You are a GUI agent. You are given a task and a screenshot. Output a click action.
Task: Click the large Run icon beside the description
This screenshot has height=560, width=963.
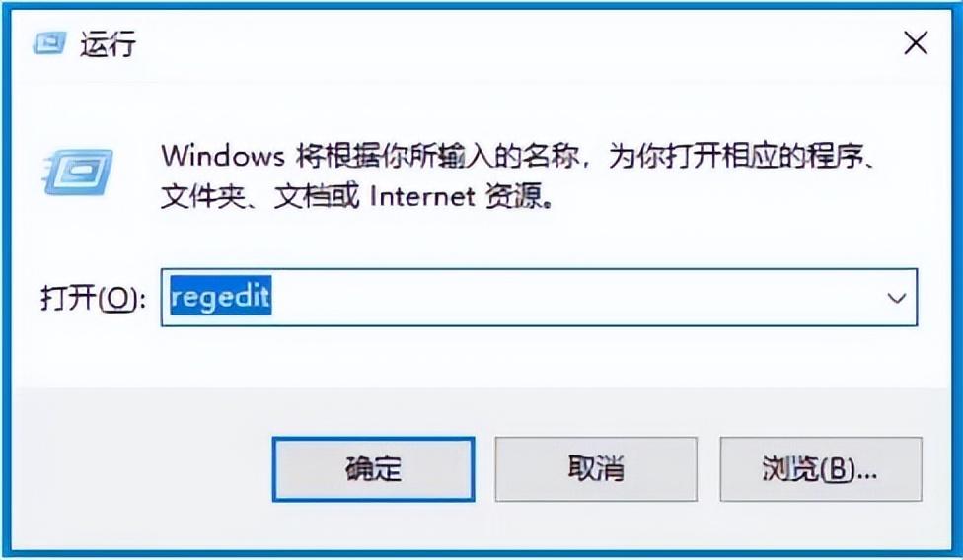[78, 173]
